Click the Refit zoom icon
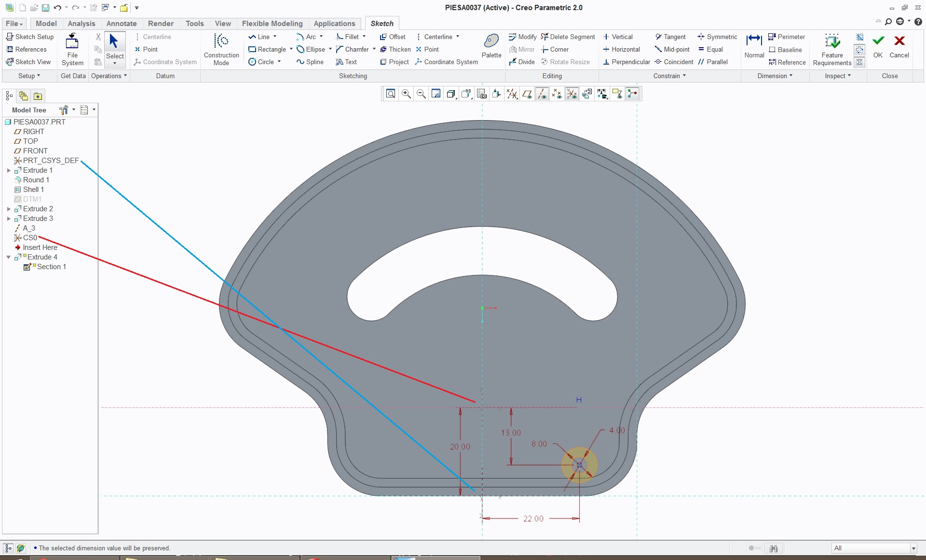Image resolution: width=926 pixels, height=560 pixels. [391, 94]
